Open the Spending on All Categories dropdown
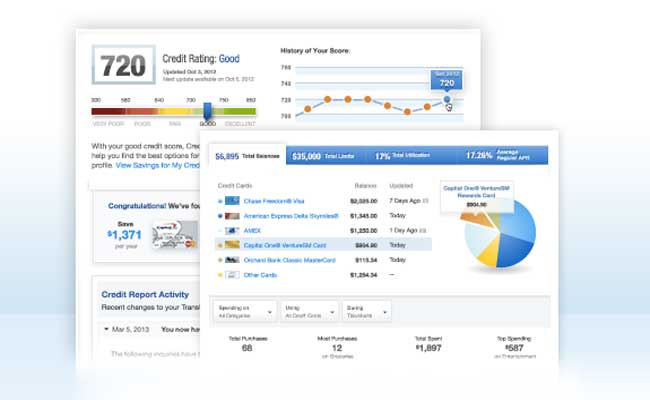The height and width of the screenshot is (400, 650). tap(245, 312)
